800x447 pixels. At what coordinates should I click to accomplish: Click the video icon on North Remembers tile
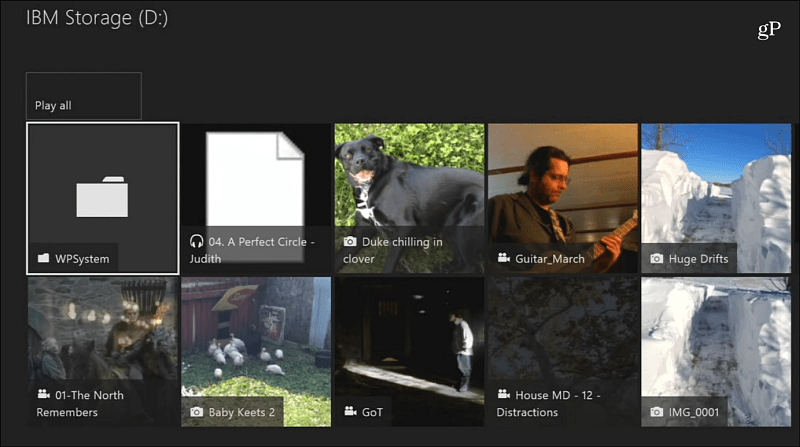(43, 394)
